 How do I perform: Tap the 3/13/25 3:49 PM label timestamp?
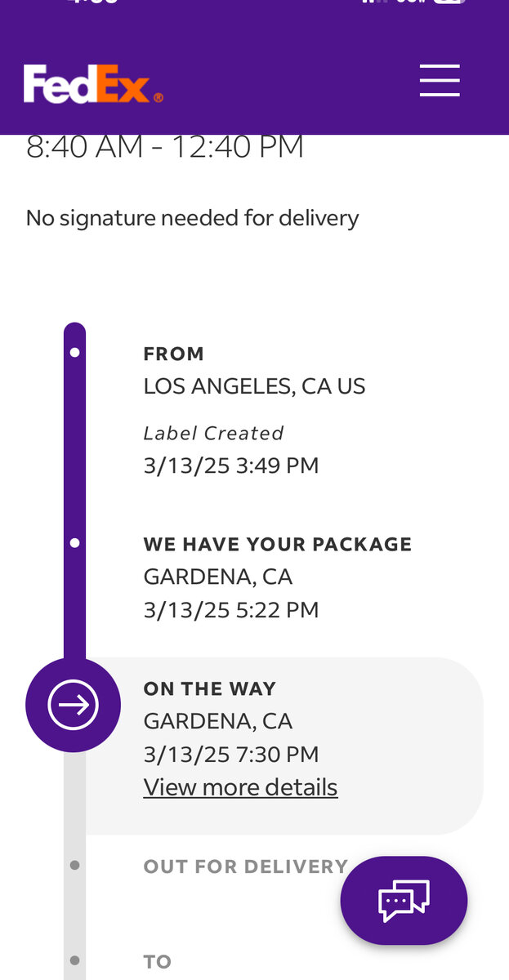click(x=231, y=465)
